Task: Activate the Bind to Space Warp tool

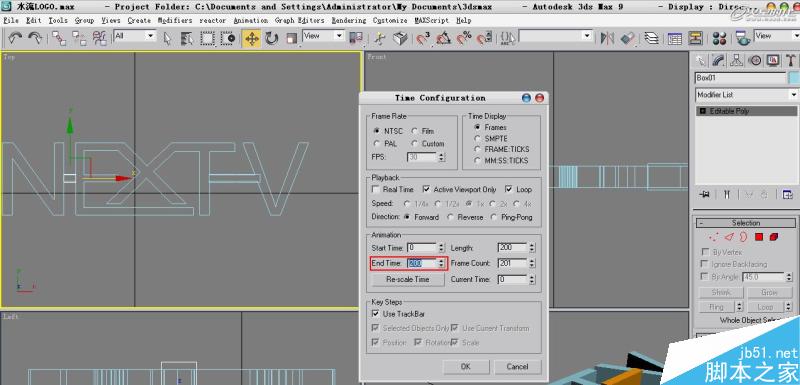Action: (x=99, y=38)
